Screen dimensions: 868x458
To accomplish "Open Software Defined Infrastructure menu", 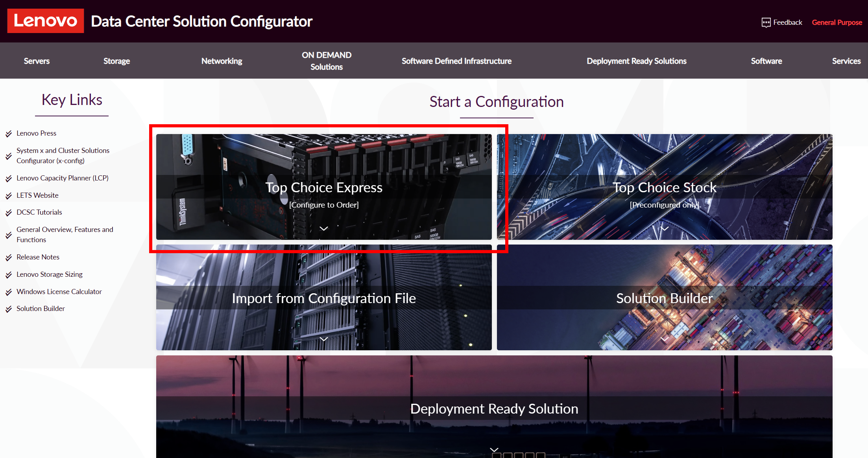I will point(456,61).
